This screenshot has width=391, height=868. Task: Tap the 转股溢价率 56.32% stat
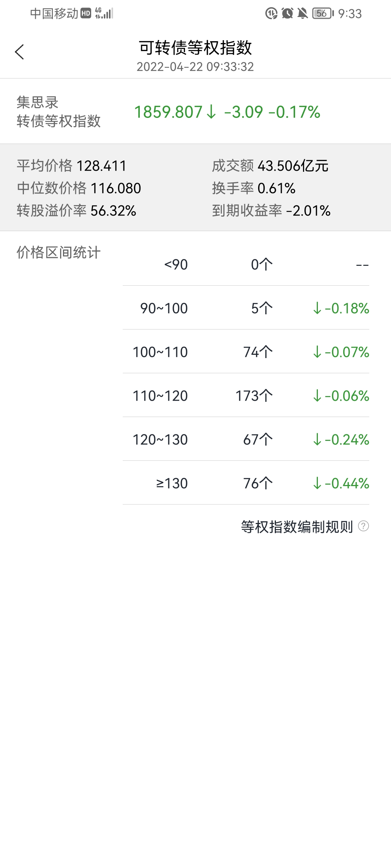[x=76, y=210]
